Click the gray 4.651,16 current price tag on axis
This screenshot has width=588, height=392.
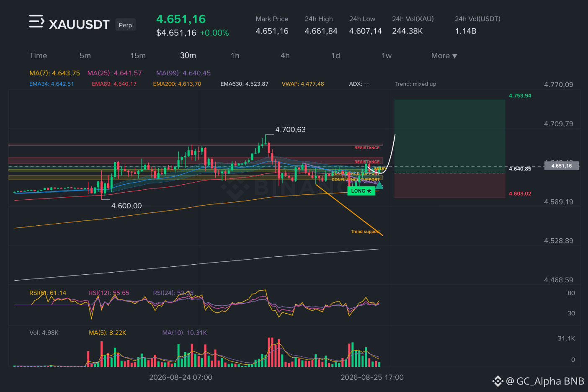(x=561, y=166)
